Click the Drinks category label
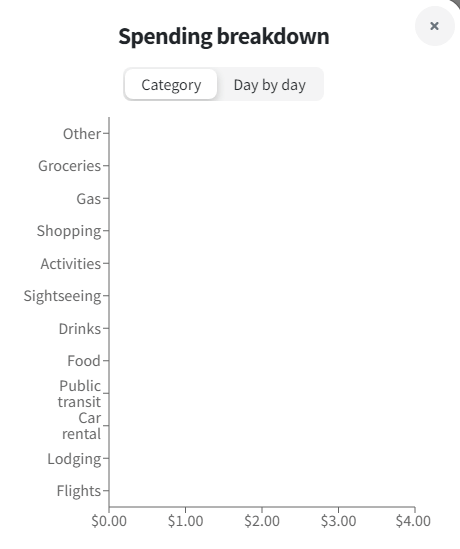This screenshot has height=549, width=460. 80,329
